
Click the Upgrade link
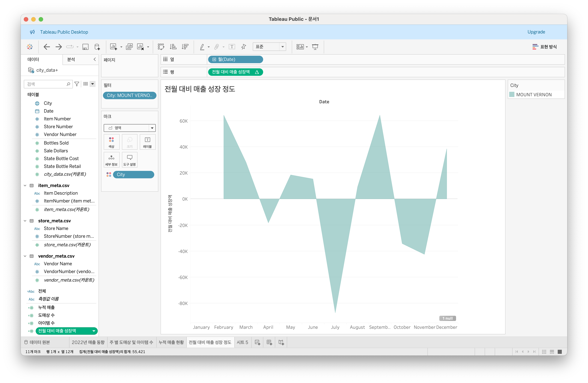[x=536, y=32]
